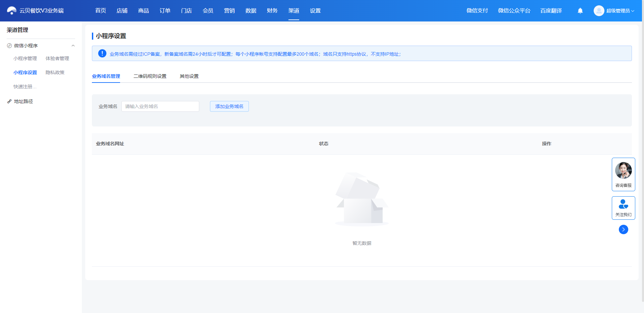644x313 pixels.
Task: Switch to the 其他设置 tab
Action: (189, 76)
